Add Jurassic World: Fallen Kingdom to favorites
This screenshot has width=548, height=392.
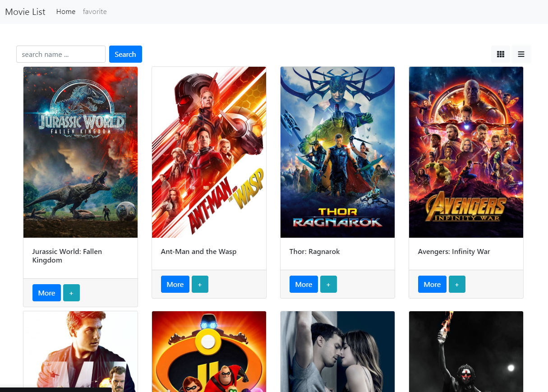[71, 293]
